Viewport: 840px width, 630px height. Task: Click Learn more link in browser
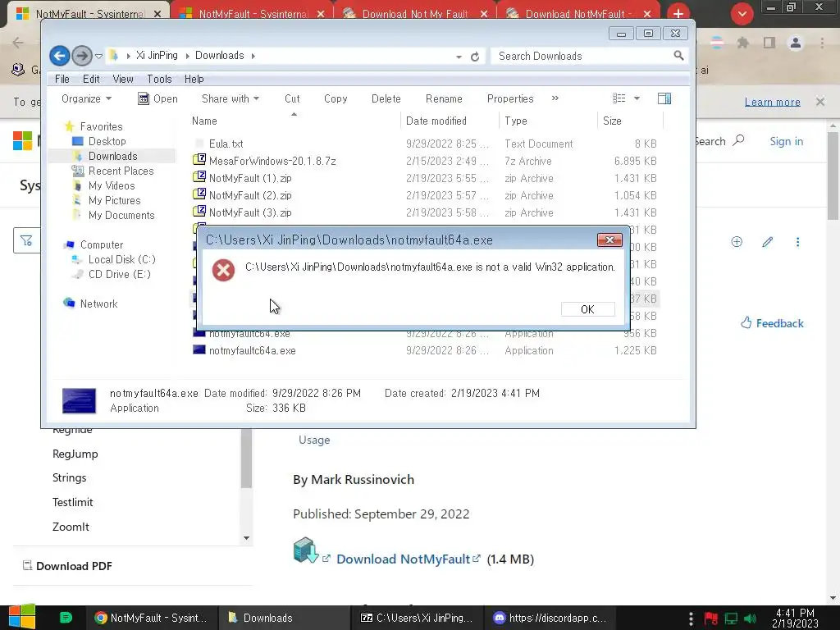pos(772,102)
